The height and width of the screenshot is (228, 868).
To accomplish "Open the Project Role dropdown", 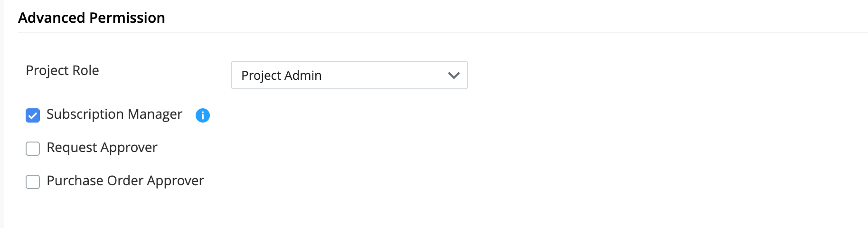I will click(x=349, y=75).
